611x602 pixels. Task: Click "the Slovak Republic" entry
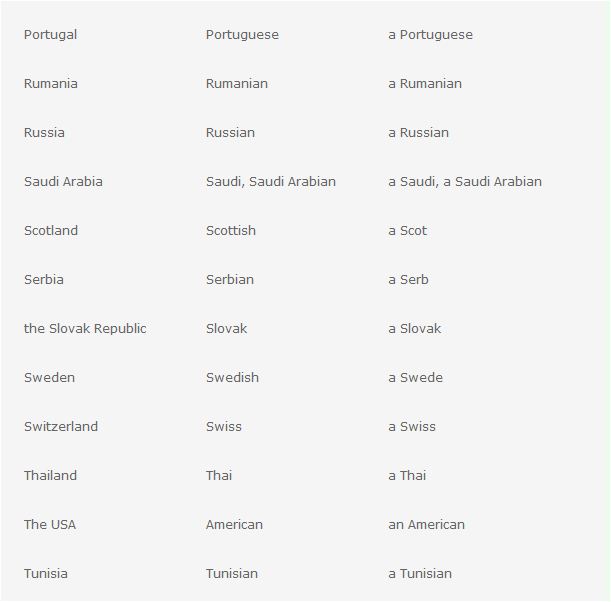[85, 329]
